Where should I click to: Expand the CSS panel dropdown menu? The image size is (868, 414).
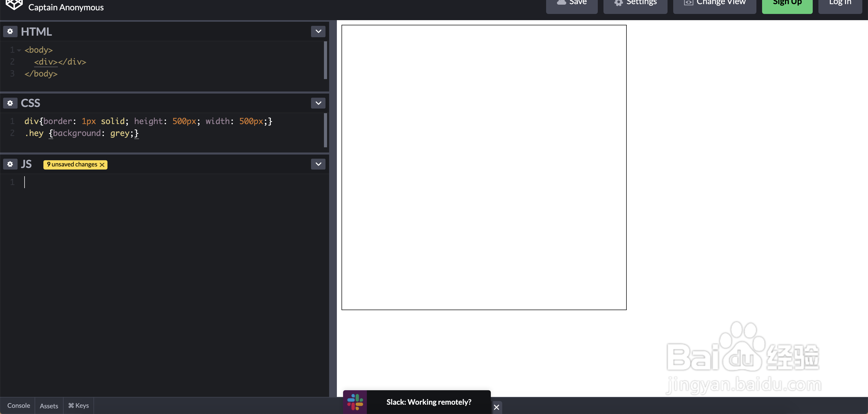click(x=318, y=103)
